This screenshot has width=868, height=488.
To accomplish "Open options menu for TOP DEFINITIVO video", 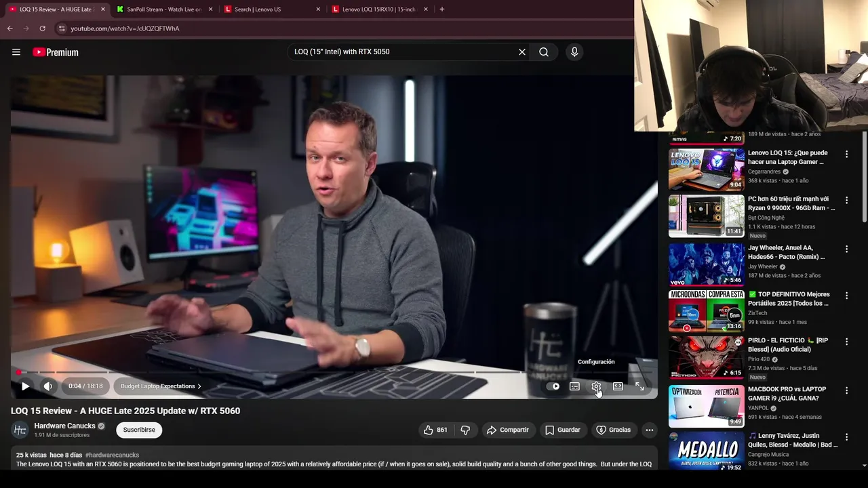I will pyautogui.click(x=846, y=296).
